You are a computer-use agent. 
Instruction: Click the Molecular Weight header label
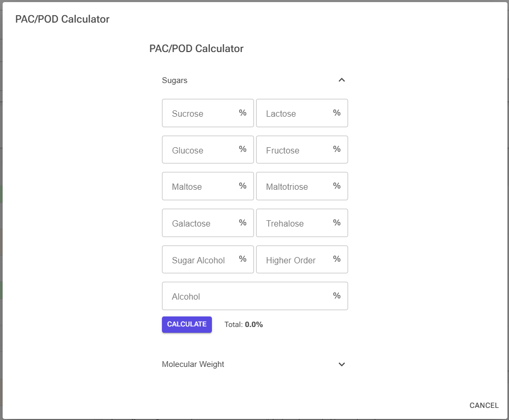coord(193,364)
